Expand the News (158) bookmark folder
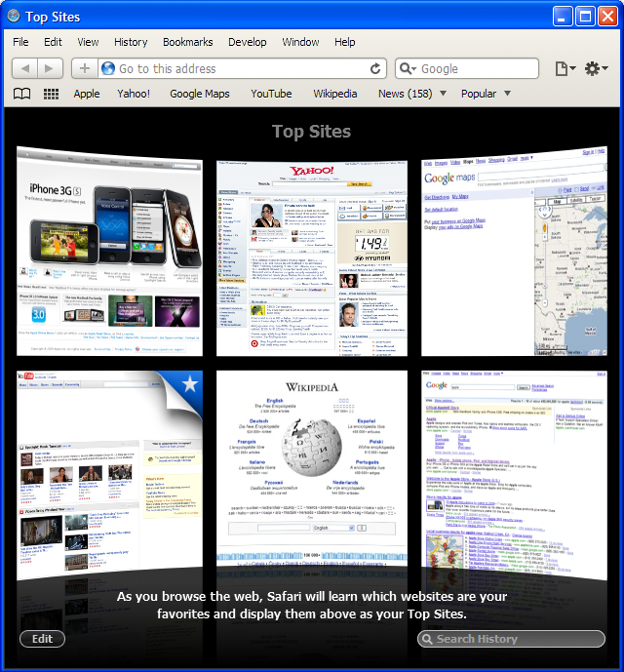The height and width of the screenshot is (672, 624). [411, 94]
